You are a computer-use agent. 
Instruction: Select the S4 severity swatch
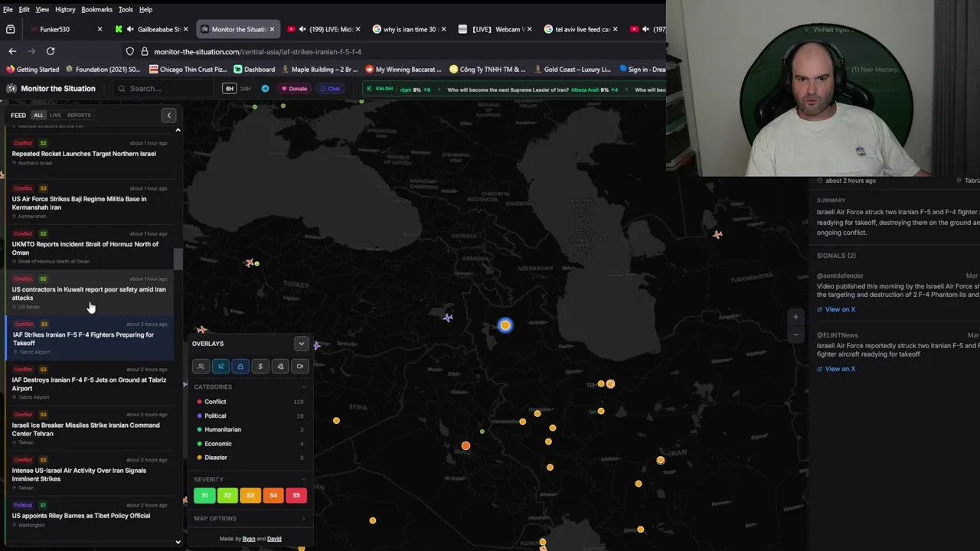[x=273, y=496]
